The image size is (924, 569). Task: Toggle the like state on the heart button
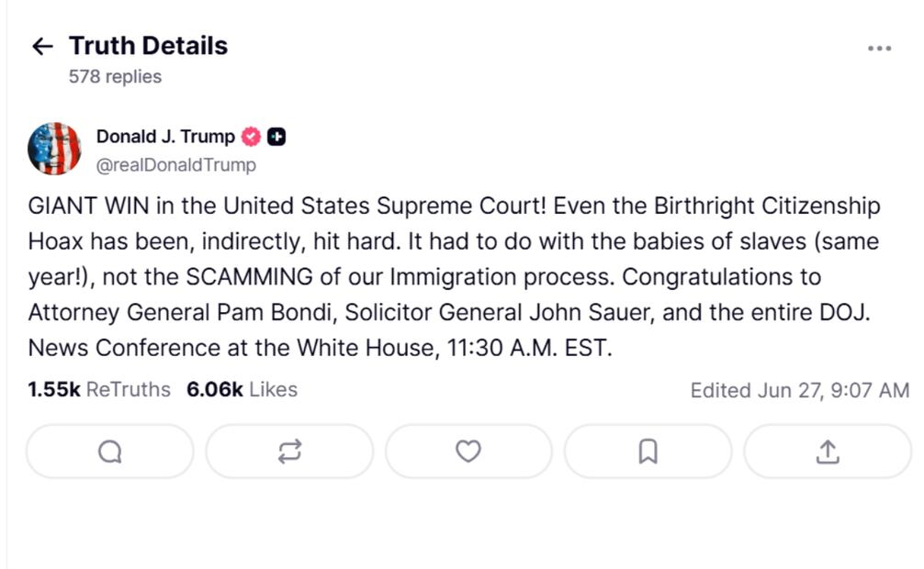468,451
